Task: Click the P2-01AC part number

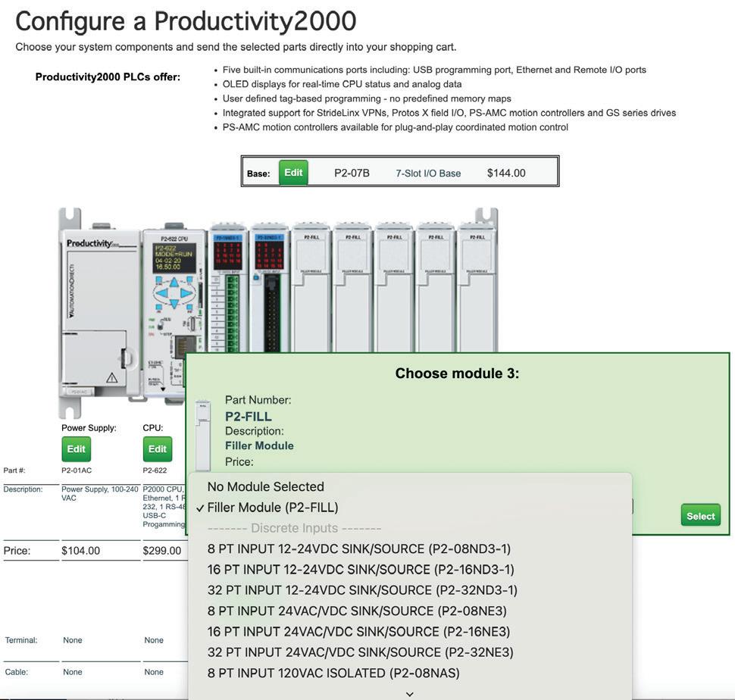Action: point(77,470)
